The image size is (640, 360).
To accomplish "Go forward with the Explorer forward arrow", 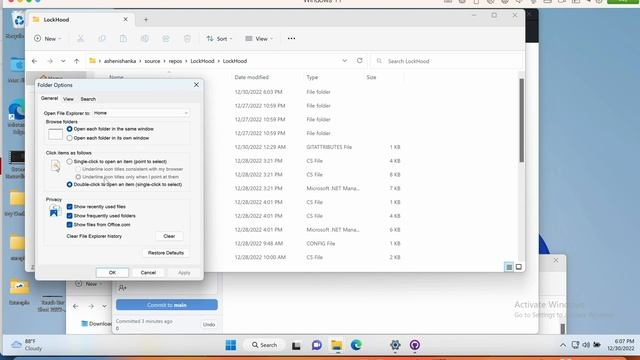I will click(x=49, y=61).
